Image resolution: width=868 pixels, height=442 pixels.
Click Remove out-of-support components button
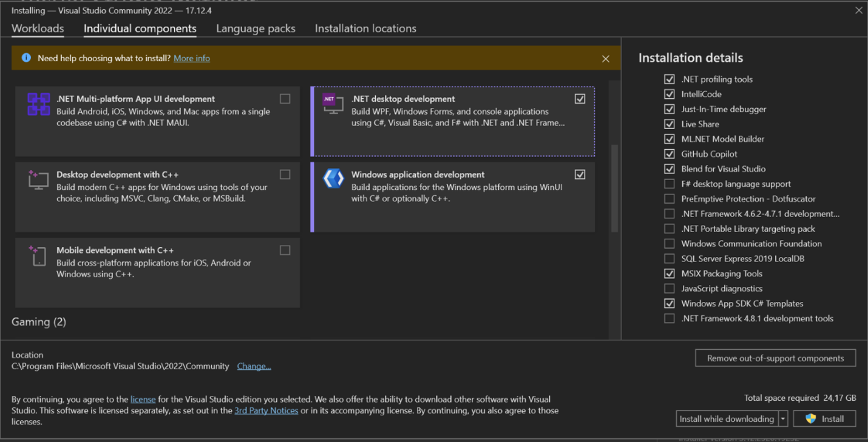[775, 358]
